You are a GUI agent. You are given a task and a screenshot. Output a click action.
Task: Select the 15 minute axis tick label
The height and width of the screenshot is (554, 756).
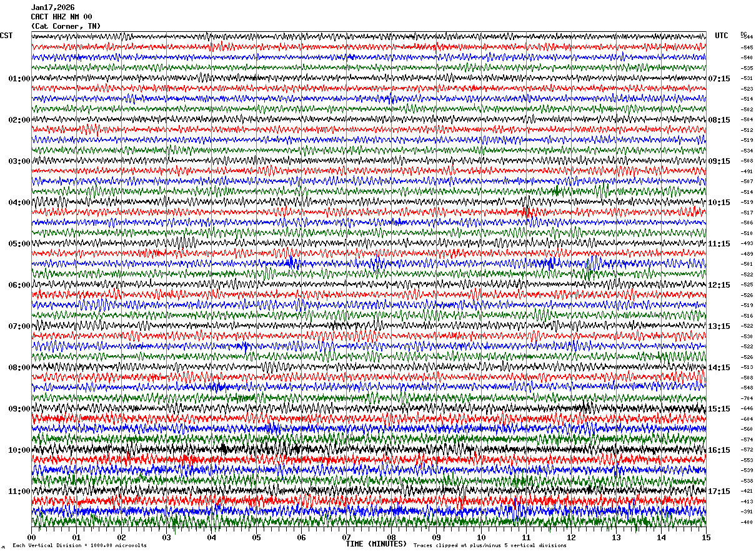(706, 537)
